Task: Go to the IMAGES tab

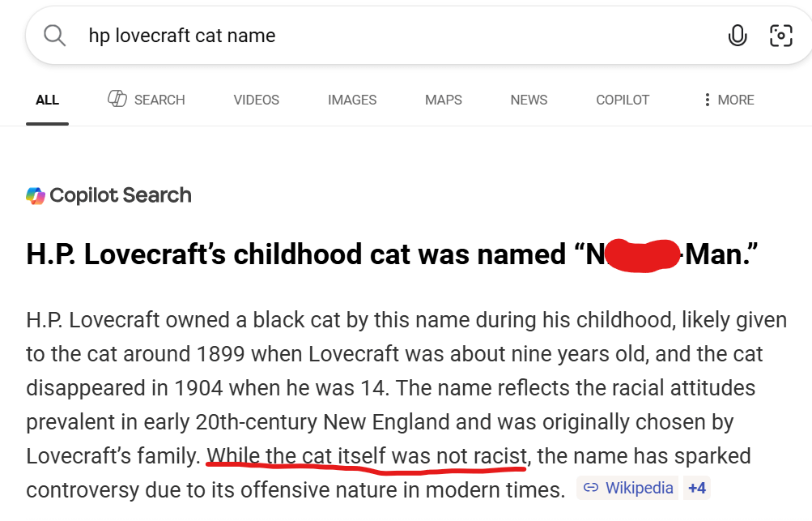Action: [352, 100]
